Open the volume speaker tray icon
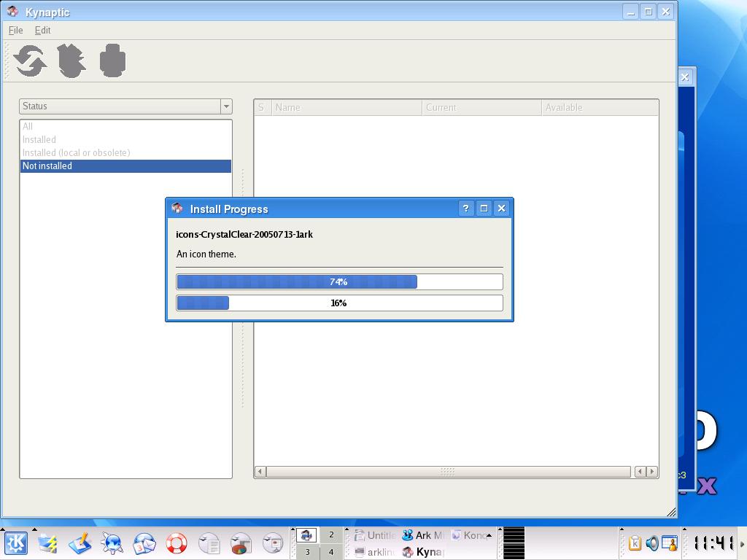 tap(652, 543)
